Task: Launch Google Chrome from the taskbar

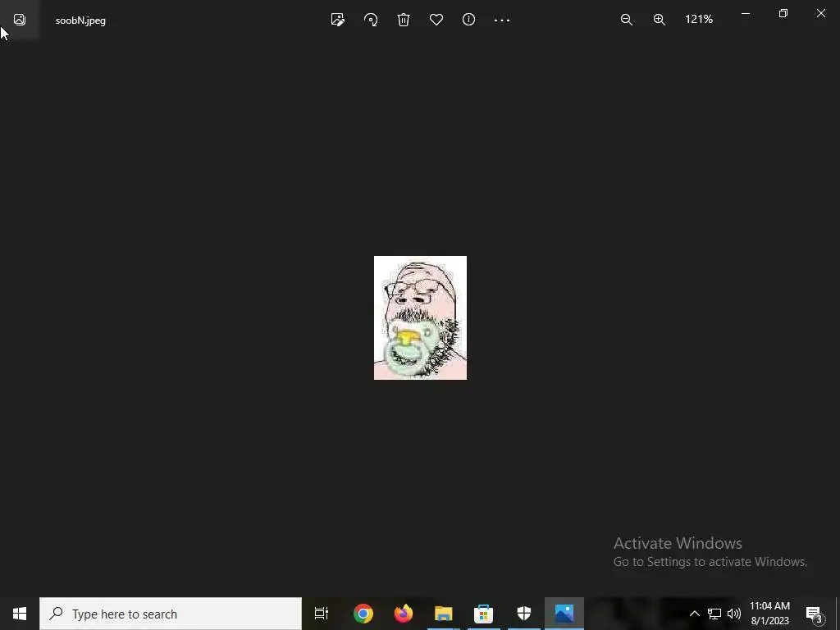Action: 363,614
